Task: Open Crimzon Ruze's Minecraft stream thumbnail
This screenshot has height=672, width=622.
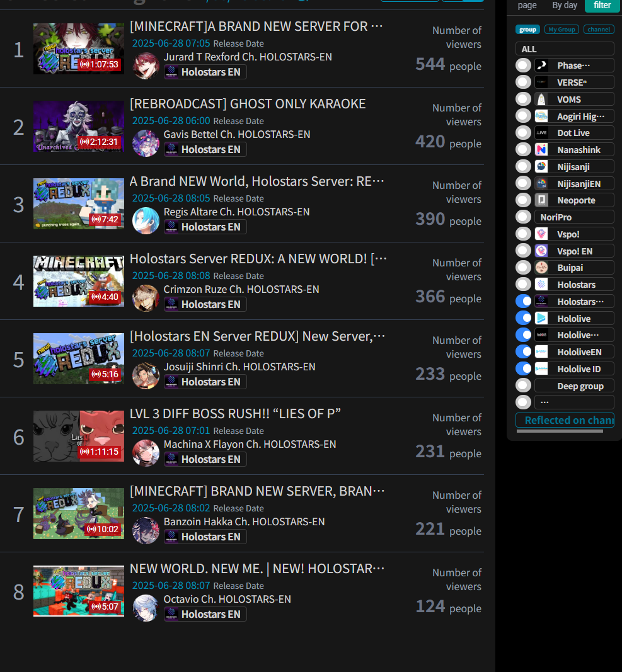Action: pyautogui.click(x=79, y=281)
